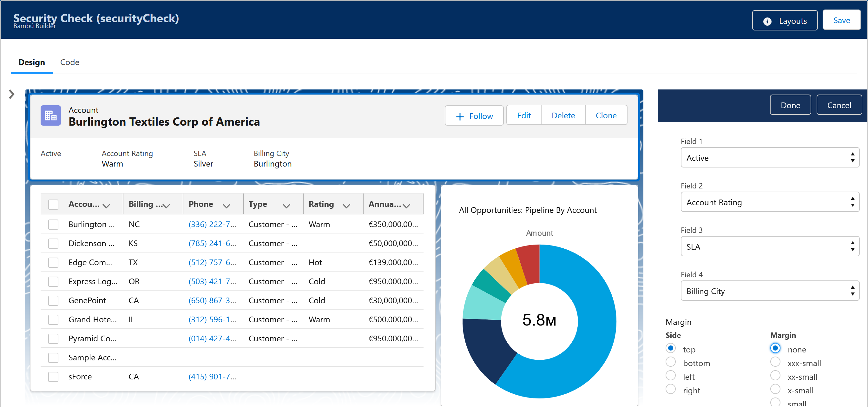Choose the xx-small margin radio option

(775, 375)
